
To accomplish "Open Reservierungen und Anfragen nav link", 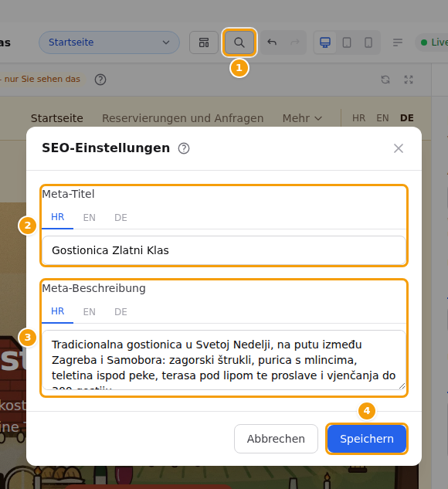I will (x=183, y=118).
